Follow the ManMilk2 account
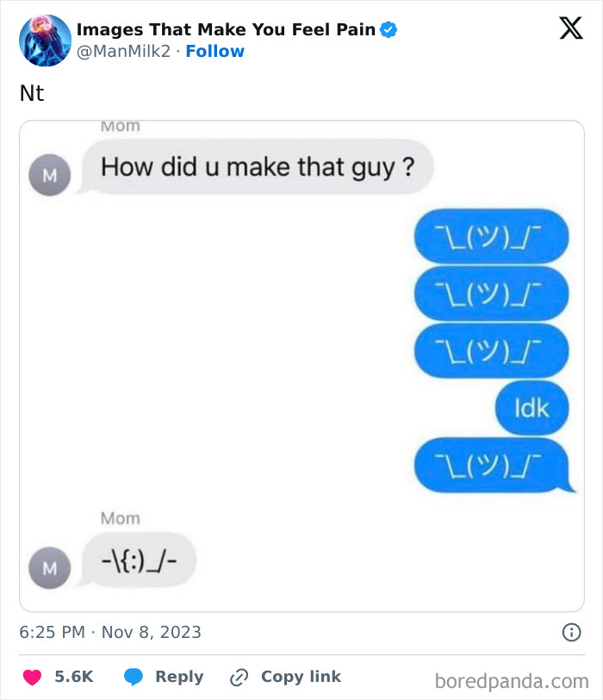Screen dimensions: 603x700 (214, 52)
